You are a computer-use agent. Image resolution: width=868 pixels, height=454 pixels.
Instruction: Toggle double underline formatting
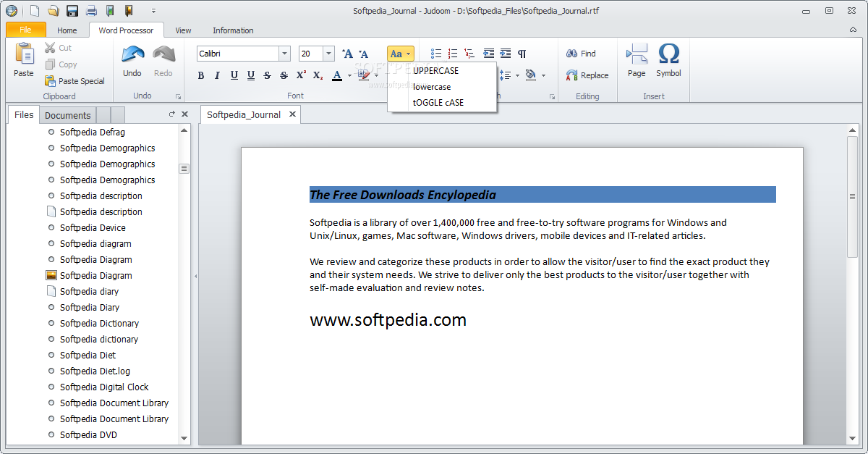click(251, 75)
